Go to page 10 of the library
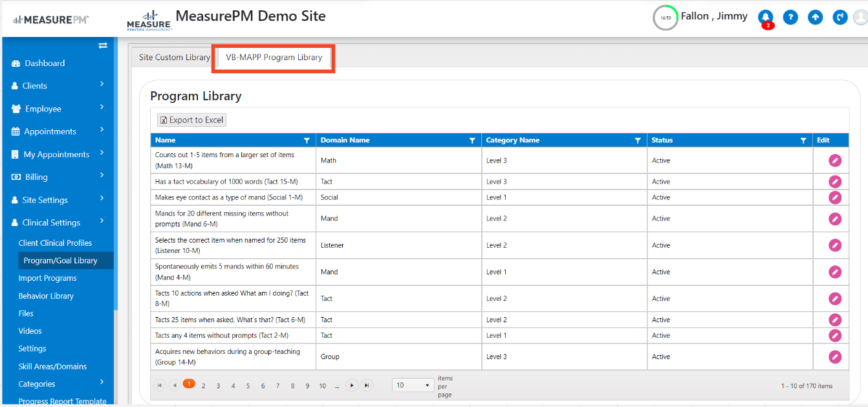This screenshot has width=868, height=407. click(322, 386)
